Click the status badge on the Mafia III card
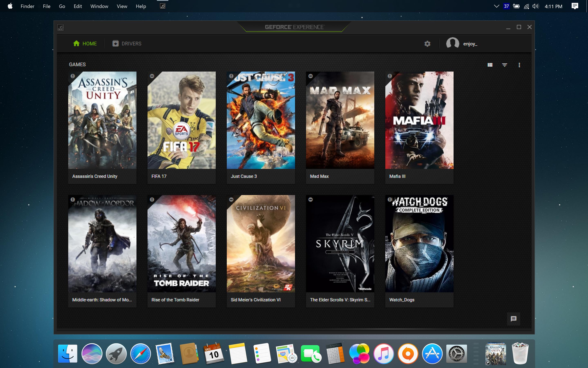This screenshot has height=368, width=588. [x=390, y=76]
